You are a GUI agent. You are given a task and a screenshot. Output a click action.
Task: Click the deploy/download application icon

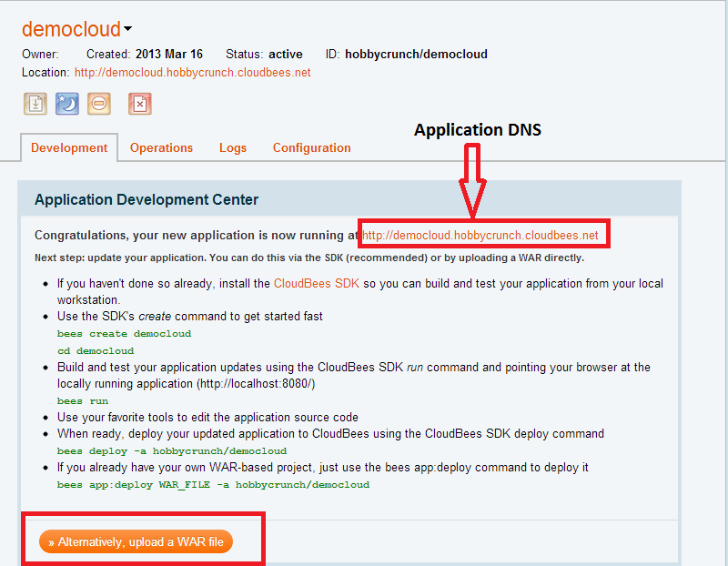(35, 104)
